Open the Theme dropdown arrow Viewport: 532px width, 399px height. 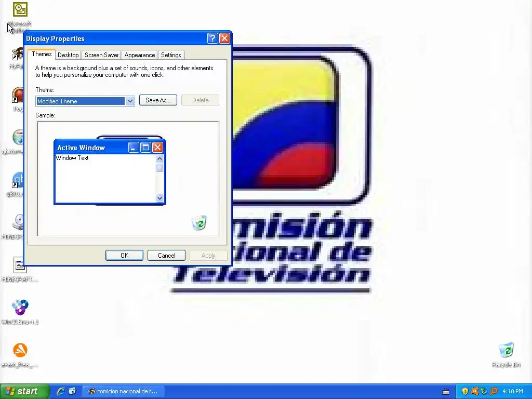[x=130, y=101]
